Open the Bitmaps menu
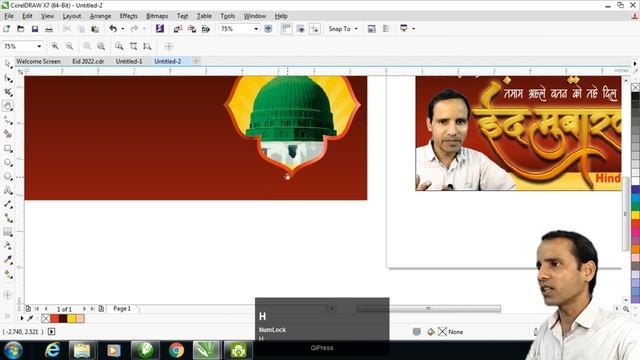640x360 pixels. (157, 16)
